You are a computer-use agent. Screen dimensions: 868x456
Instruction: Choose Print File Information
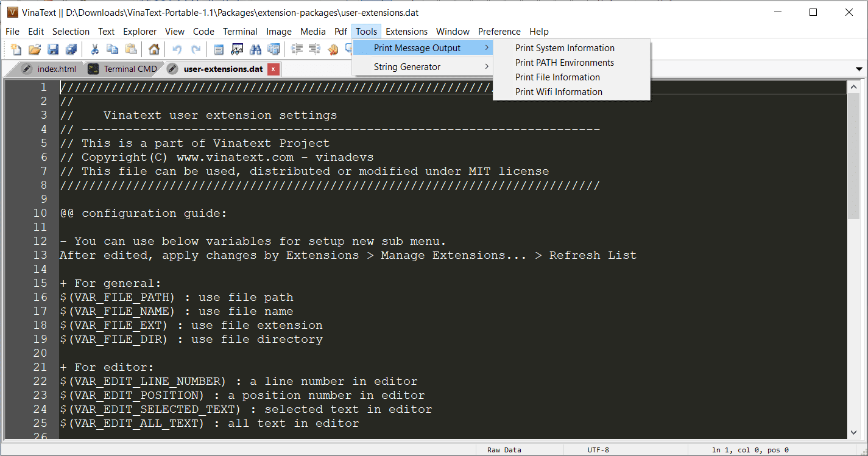click(x=571, y=77)
